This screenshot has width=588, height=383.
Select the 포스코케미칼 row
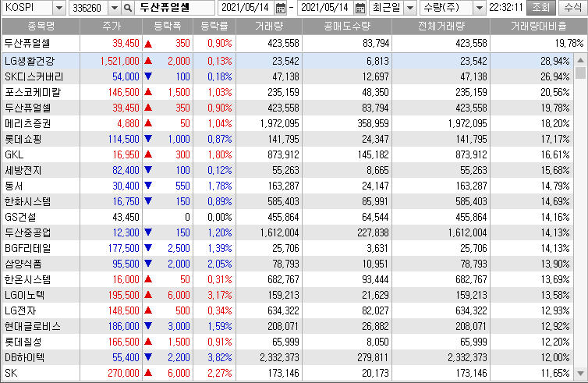click(x=288, y=92)
